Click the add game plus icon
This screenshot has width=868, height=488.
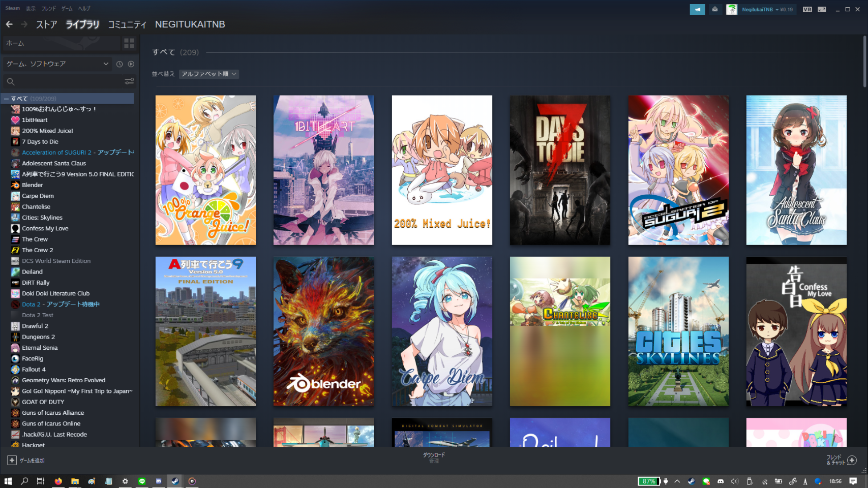click(x=12, y=460)
